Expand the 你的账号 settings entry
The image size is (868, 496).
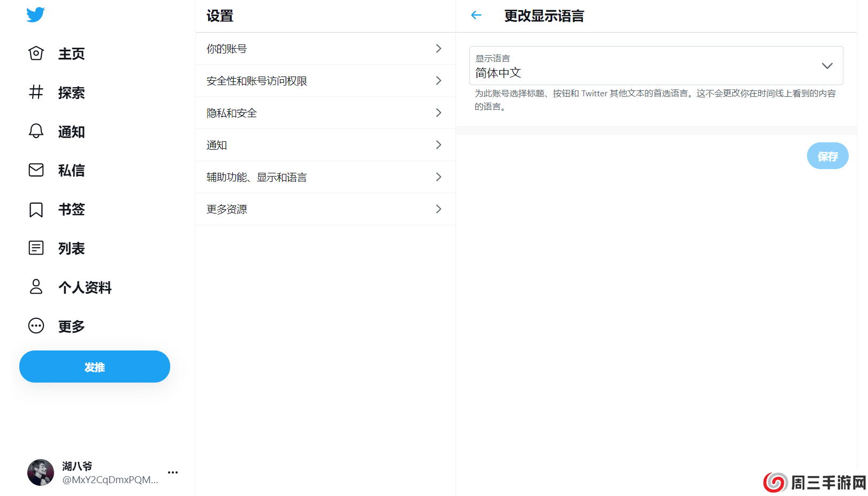325,49
